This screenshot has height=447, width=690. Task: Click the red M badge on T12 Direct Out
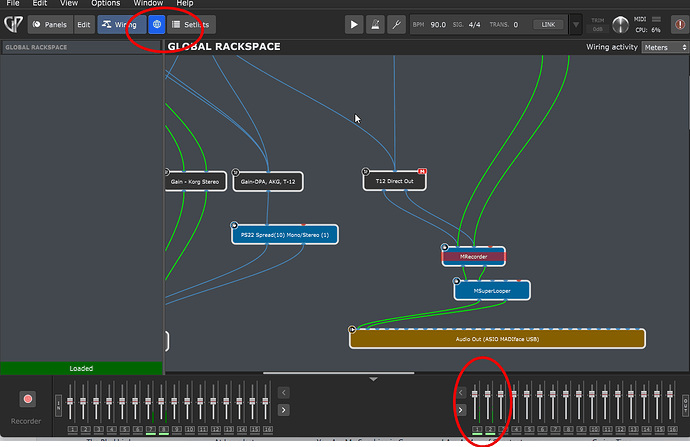pyautogui.click(x=422, y=171)
